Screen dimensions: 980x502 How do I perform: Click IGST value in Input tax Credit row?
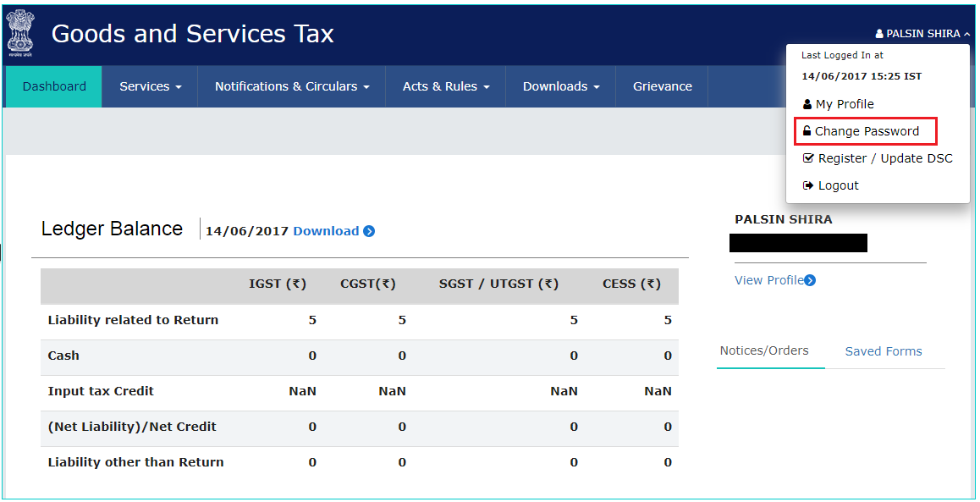pos(302,391)
